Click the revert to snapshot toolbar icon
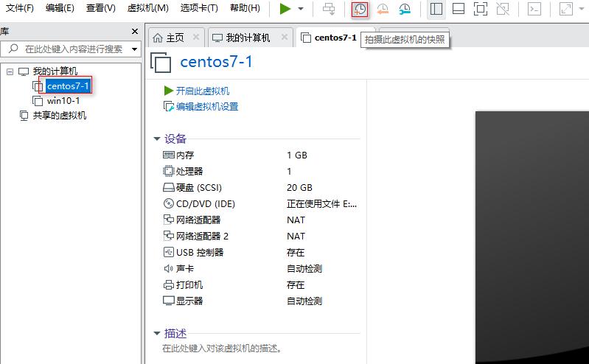 [383, 9]
